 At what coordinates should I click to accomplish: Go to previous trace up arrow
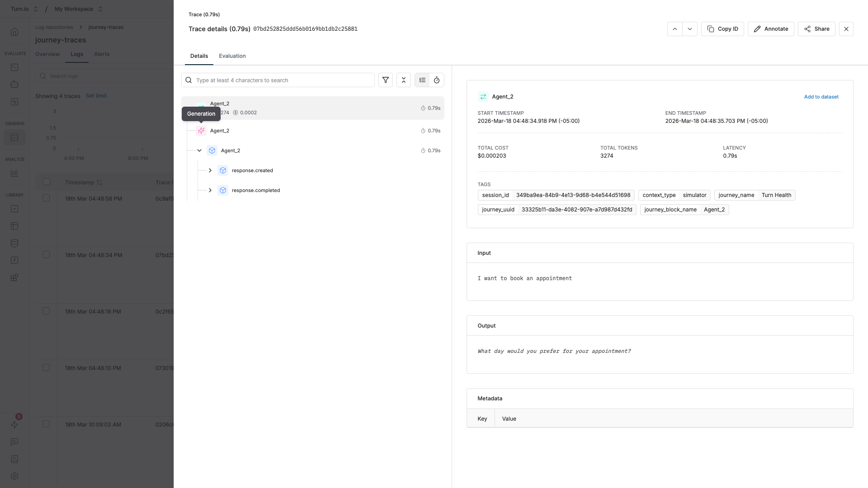675,29
